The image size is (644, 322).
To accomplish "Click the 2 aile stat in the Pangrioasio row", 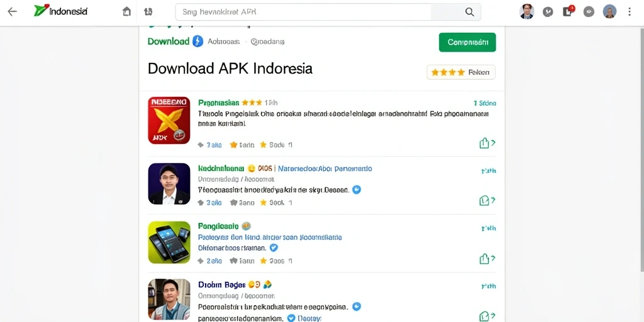I will click(210, 261).
